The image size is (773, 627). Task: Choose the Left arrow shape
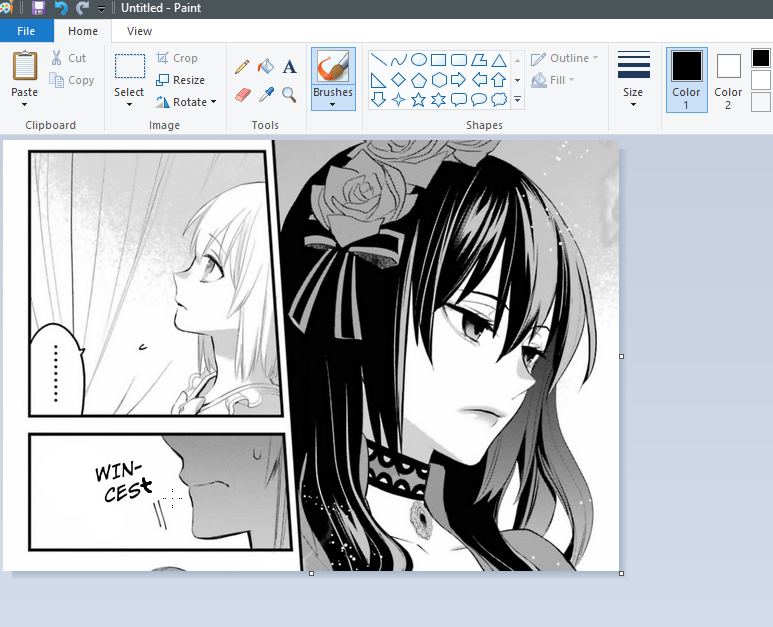pos(479,79)
